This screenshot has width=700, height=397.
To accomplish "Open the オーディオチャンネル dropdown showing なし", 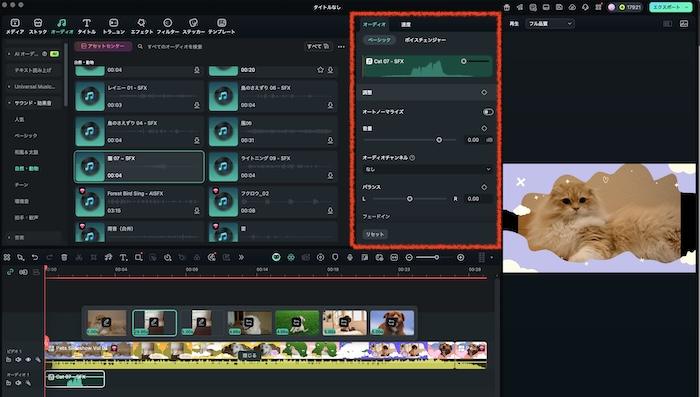I will pos(428,169).
